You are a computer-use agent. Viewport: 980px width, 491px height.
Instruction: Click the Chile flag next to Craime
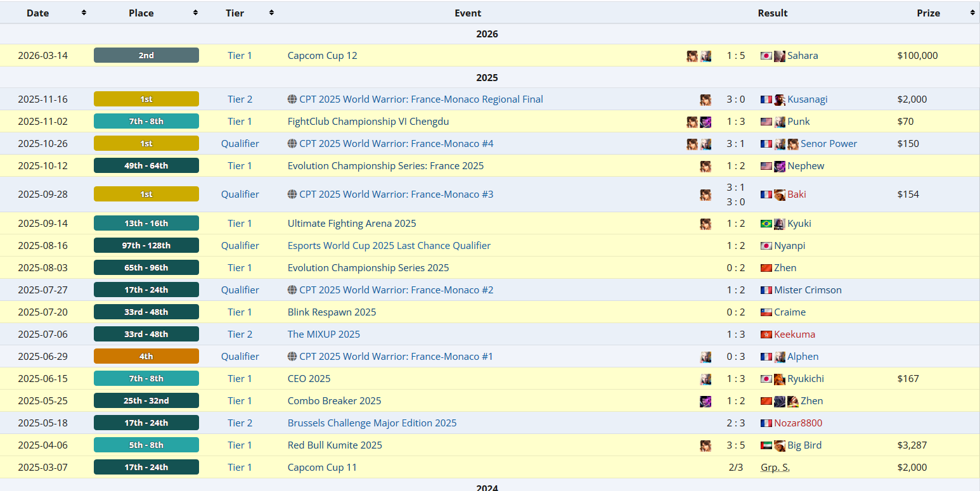(x=766, y=312)
